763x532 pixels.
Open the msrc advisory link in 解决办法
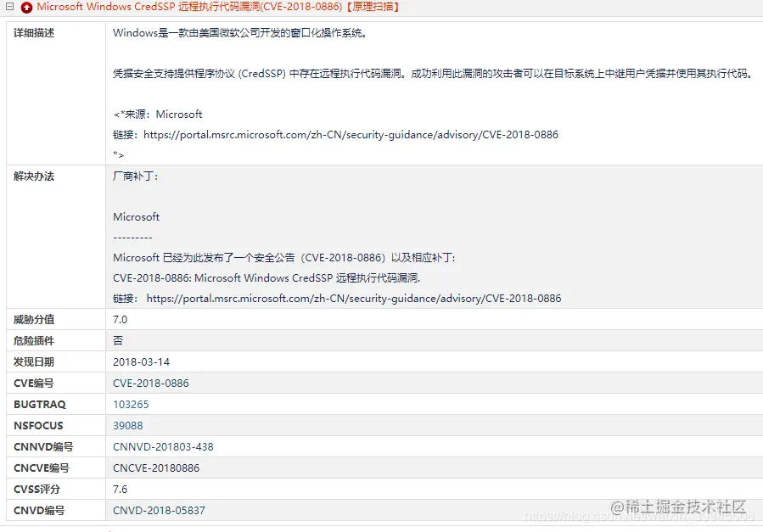point(354,299)
